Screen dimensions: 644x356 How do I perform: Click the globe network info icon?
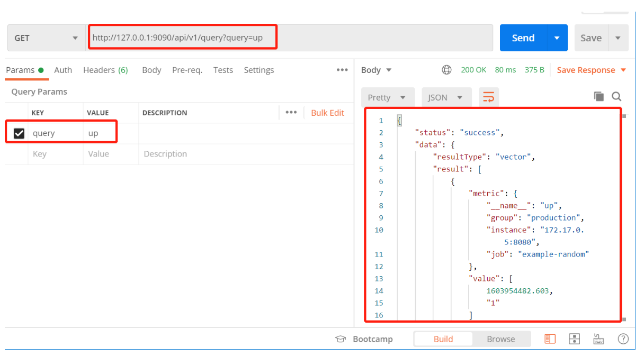point(447,70)
